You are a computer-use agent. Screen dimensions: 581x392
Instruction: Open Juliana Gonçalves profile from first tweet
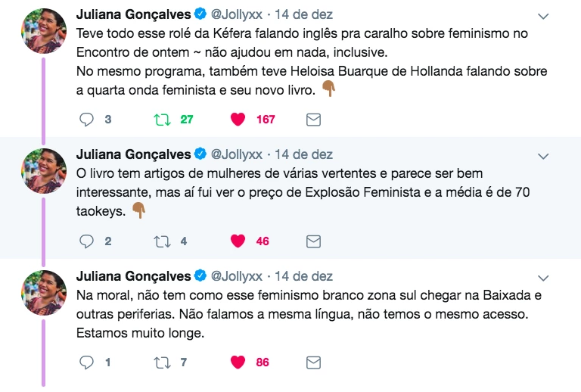tap(134, 14)
